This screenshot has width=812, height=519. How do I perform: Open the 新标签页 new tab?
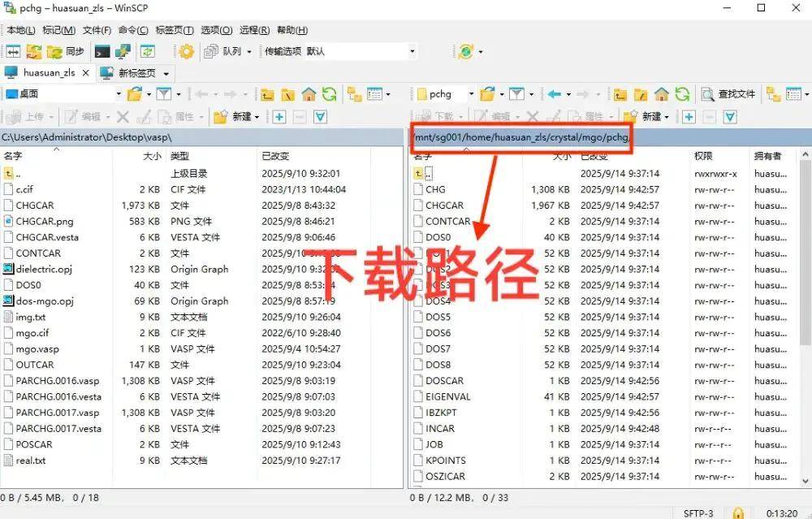coord(128,73)
